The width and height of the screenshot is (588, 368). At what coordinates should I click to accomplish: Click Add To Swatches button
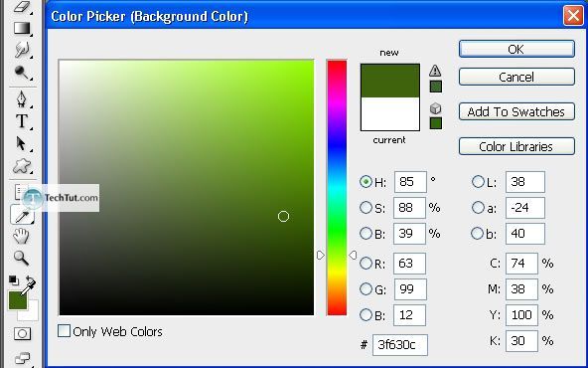click(516, 111)
